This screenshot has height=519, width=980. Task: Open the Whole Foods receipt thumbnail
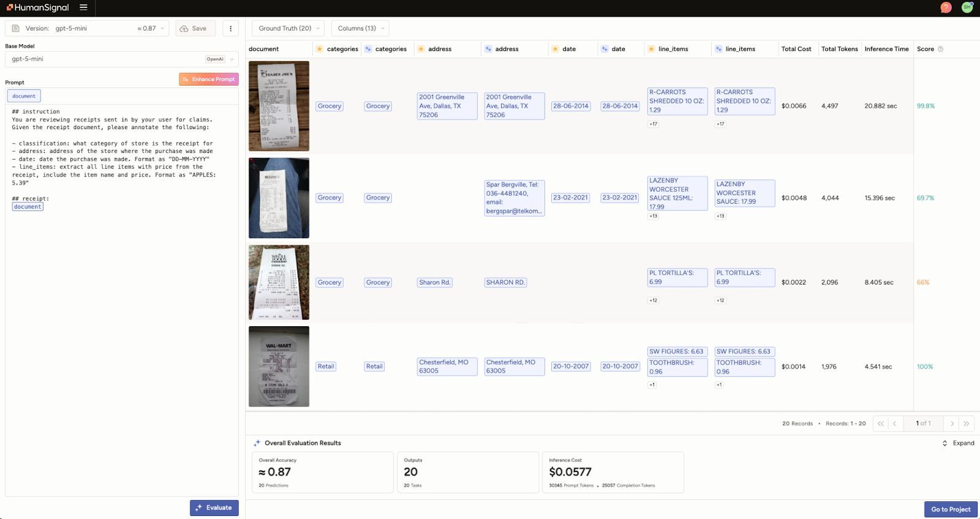tap(279, 282)
